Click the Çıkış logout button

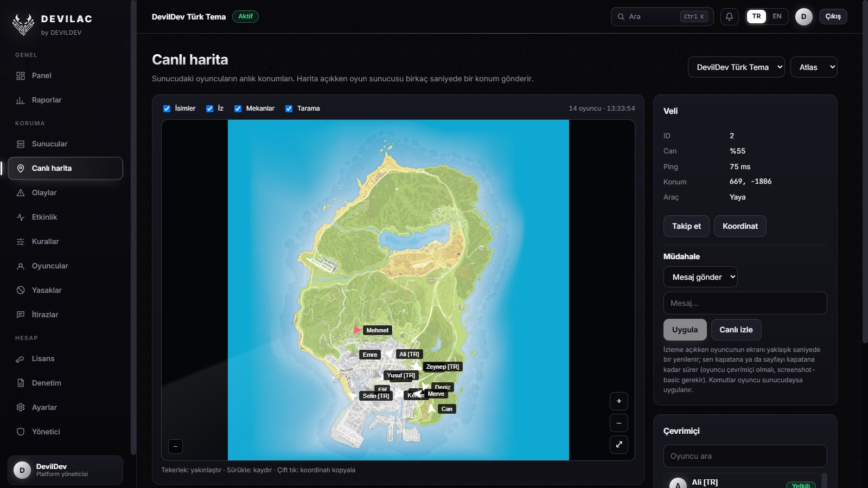click(833, 16)
